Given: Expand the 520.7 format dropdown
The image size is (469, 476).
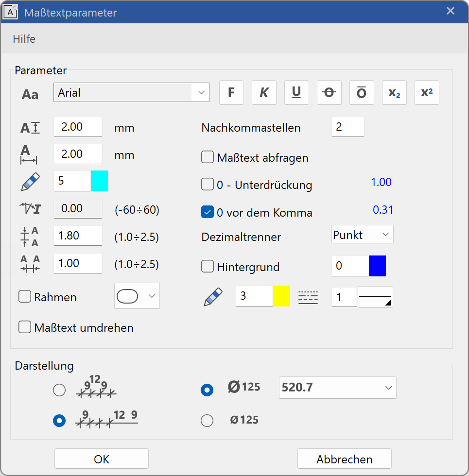Looking at the screenshot, I should point(388,388).
